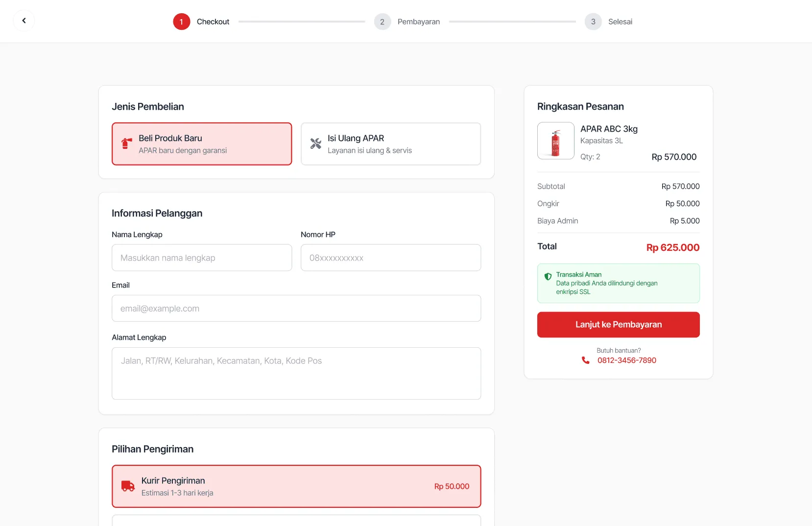This screenshot has width=812, height=526.
Task: Click the wrench tools icon in Isi Ulang APAR
Action: click(316, 143)
